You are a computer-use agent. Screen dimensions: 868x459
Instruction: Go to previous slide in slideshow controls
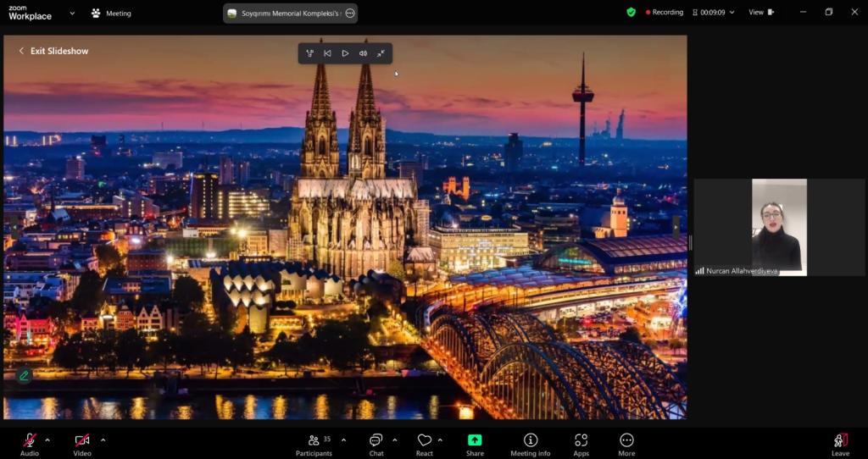click(x=328, y=53)
